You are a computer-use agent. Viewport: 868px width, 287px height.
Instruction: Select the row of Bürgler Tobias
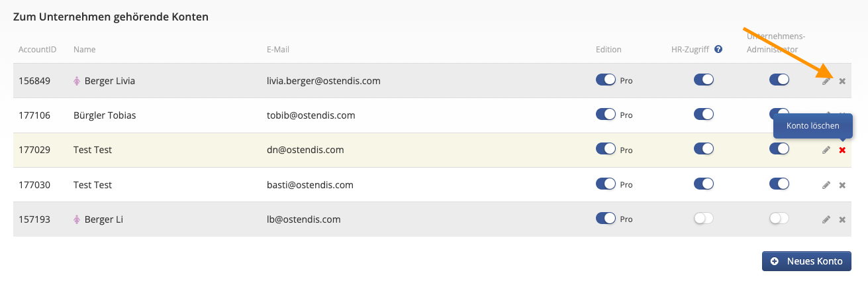coord(434,115)
